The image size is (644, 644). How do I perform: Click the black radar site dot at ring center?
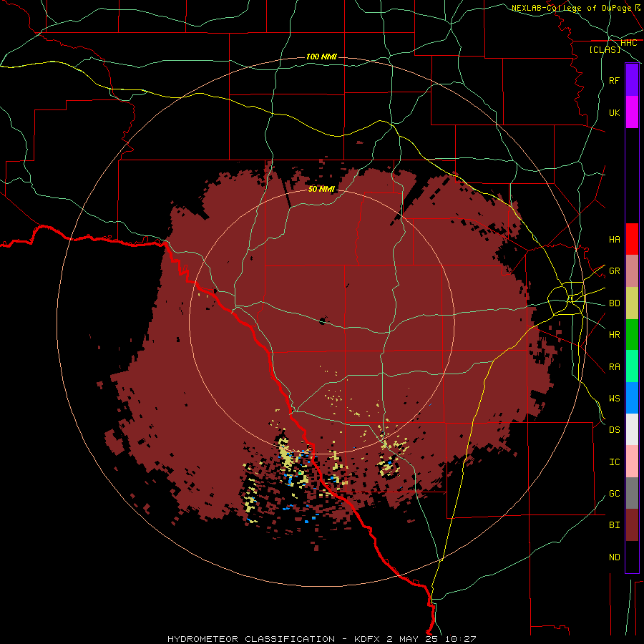[323, 321]
